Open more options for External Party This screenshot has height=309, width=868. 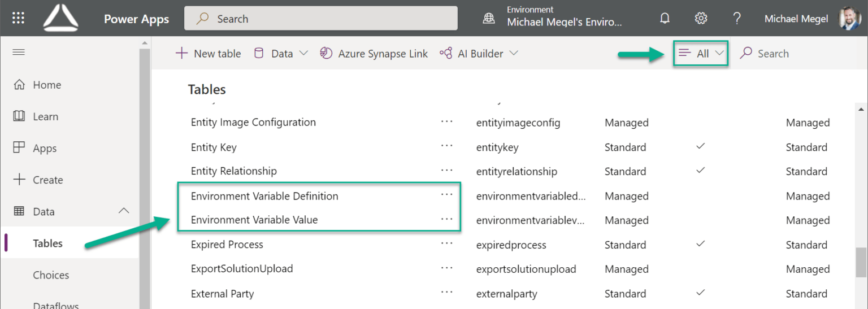point(447,293)
